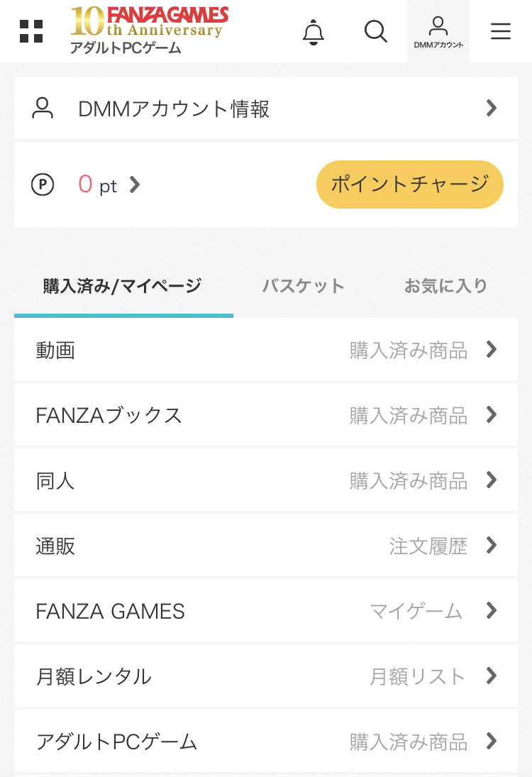Screen dimensions: 532x777
Task: Click the person icon beside DMMアカウント情報
Action: [x=43, y=109]
